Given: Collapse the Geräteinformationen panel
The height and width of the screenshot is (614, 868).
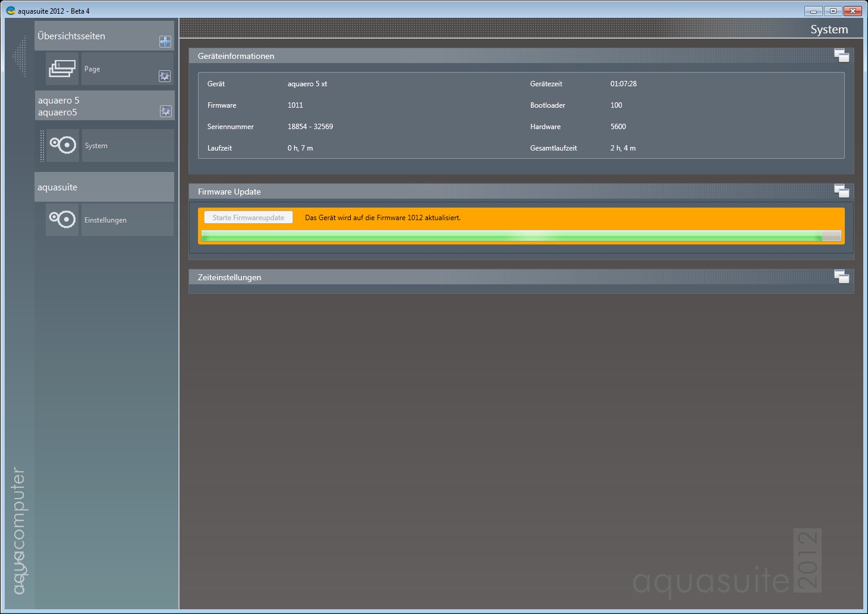Looking at the screenshot, I should [x=841, y=56].
